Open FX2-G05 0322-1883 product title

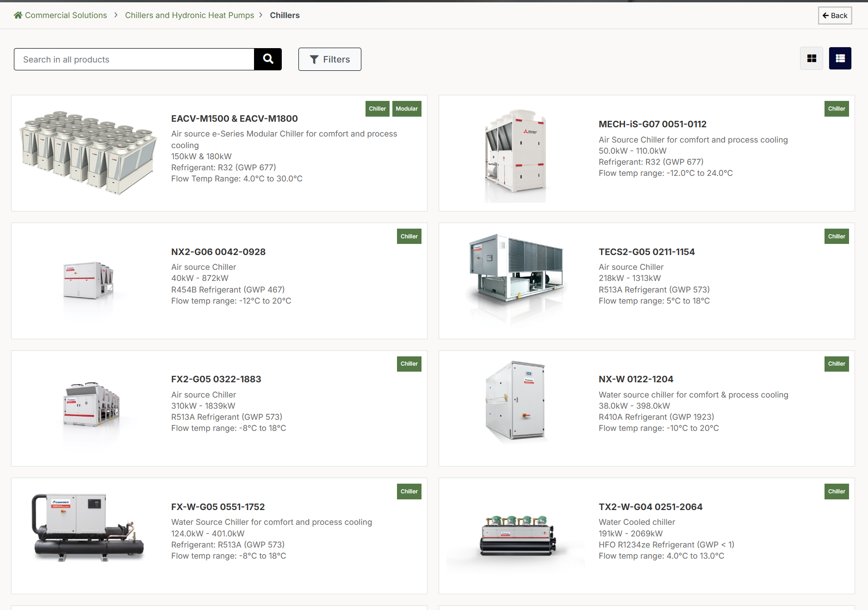tap(216, 379)
